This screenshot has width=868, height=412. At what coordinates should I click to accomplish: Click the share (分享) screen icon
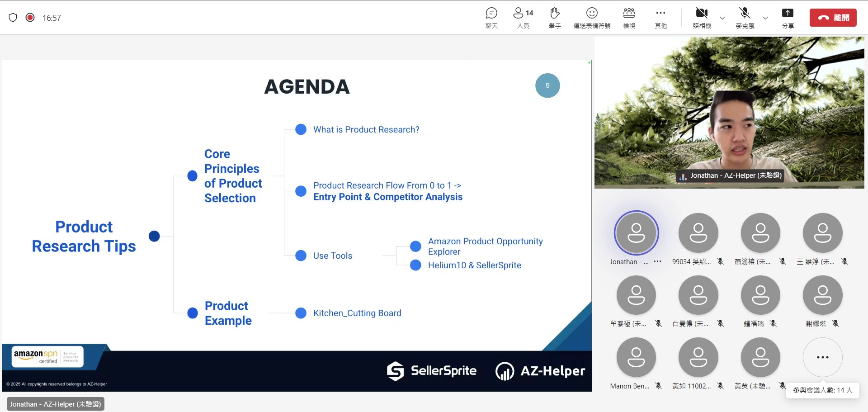788,18
